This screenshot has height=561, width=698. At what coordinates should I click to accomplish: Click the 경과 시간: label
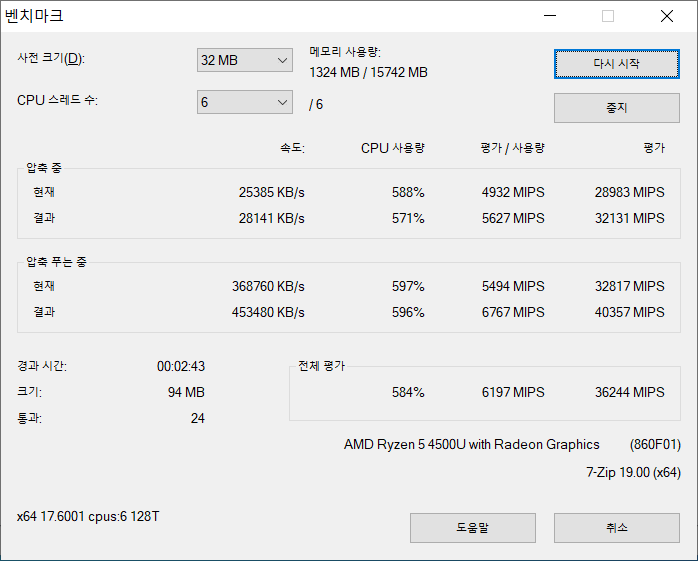[x=42, y=366]
